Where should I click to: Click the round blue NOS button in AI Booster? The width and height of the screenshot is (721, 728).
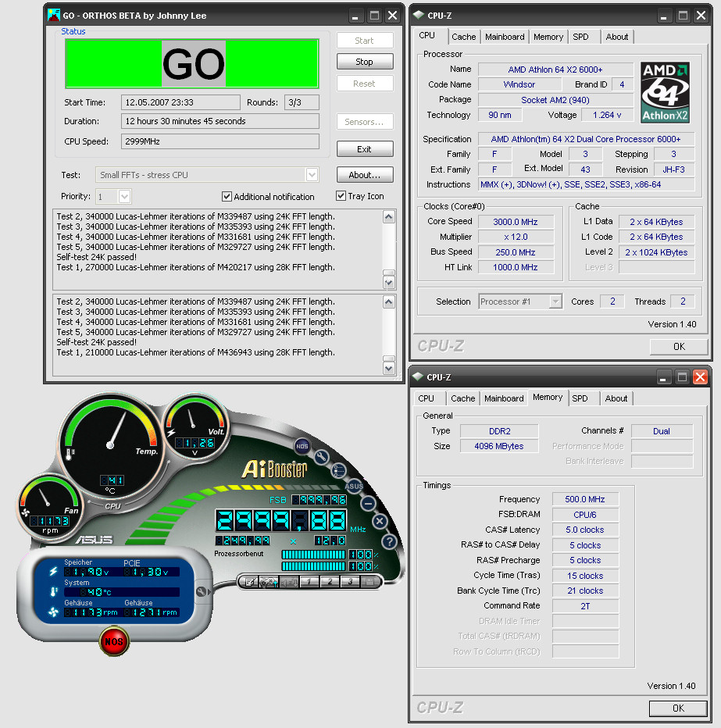click(302, 446)
